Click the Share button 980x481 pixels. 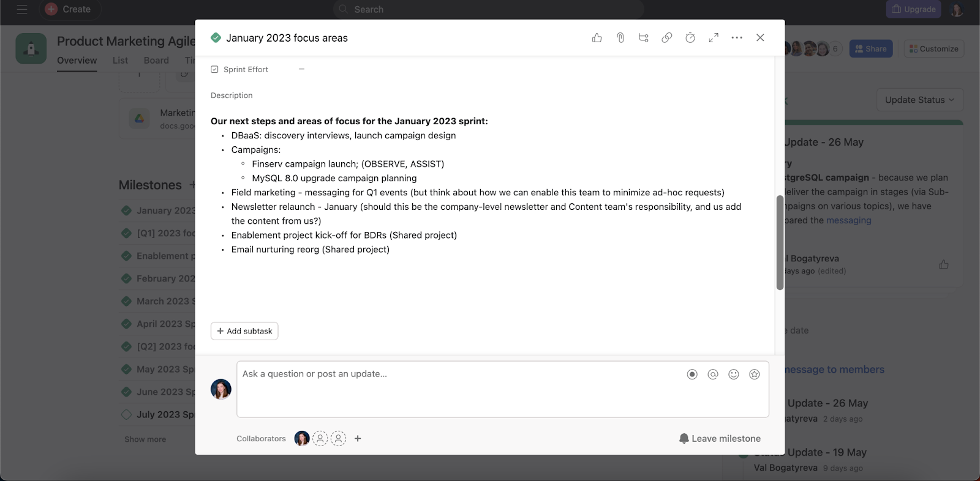(x=871, y=49)
